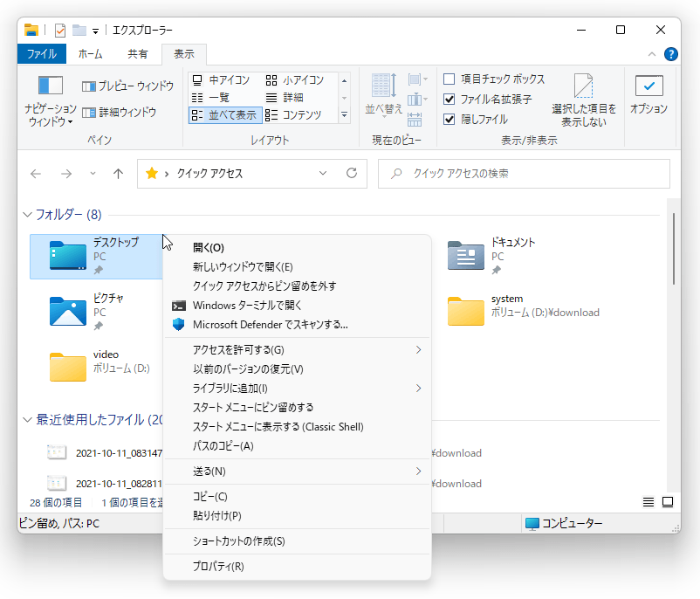The width and height of the screenshot is (700, 599).
Task: Select the system folder on D:
Action: pyautogui.click(x=524, y=311)
